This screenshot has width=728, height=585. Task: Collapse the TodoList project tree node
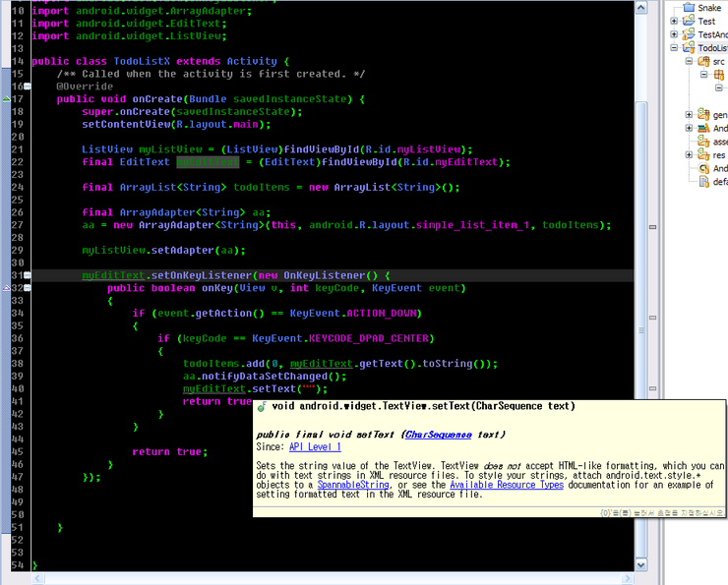(x=674, y=47)
